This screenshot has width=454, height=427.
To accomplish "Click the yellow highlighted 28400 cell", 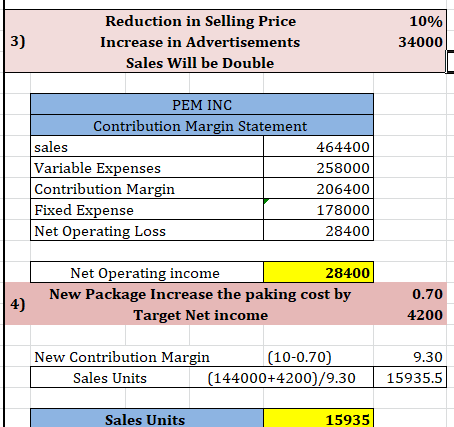I will coord(318,273).
